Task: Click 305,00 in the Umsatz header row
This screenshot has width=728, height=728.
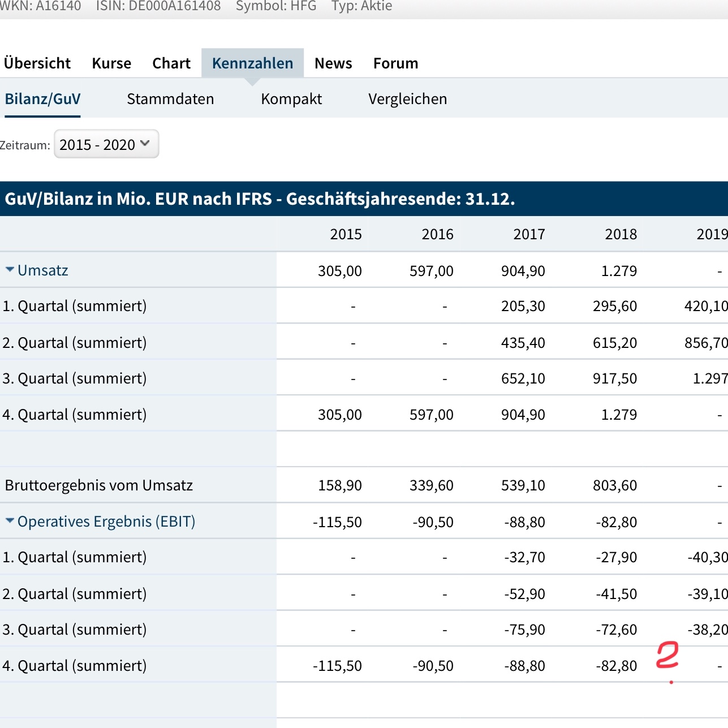Action: 340,271
